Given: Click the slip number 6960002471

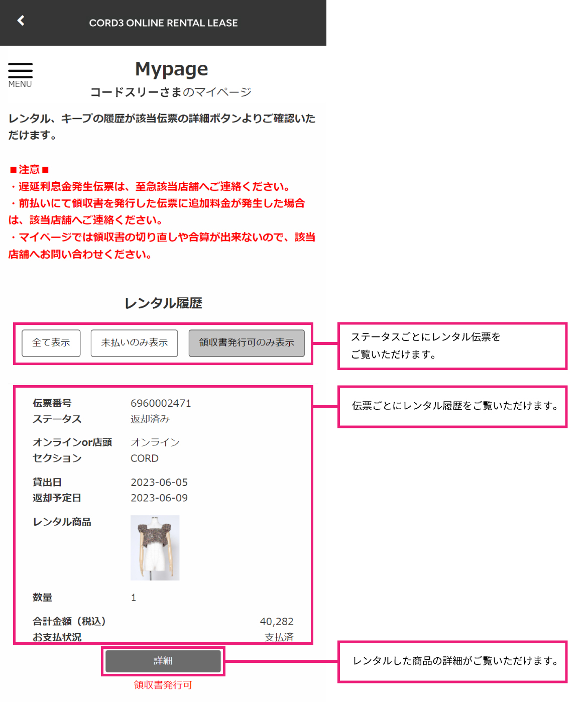Looking at the screenshot, I should pyautogui.click(x=161, y=403).
